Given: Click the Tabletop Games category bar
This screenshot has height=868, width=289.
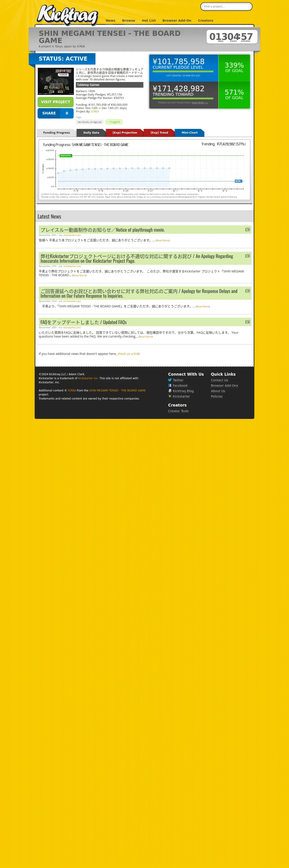Looking at the screenshot, I should [109, 85].
